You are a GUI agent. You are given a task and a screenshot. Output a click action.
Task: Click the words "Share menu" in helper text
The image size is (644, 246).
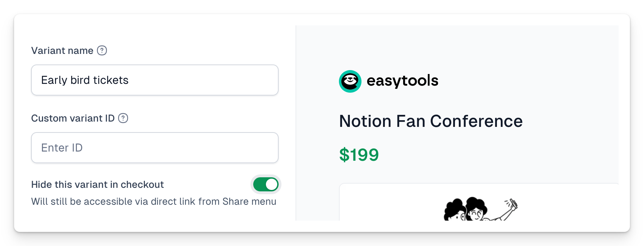point(249,202)
